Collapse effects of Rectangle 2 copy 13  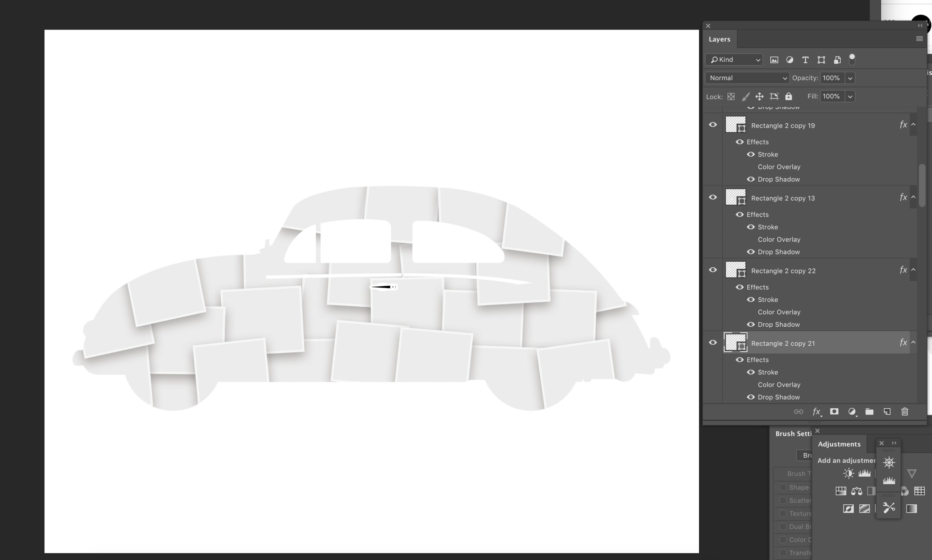coord(913,197)
